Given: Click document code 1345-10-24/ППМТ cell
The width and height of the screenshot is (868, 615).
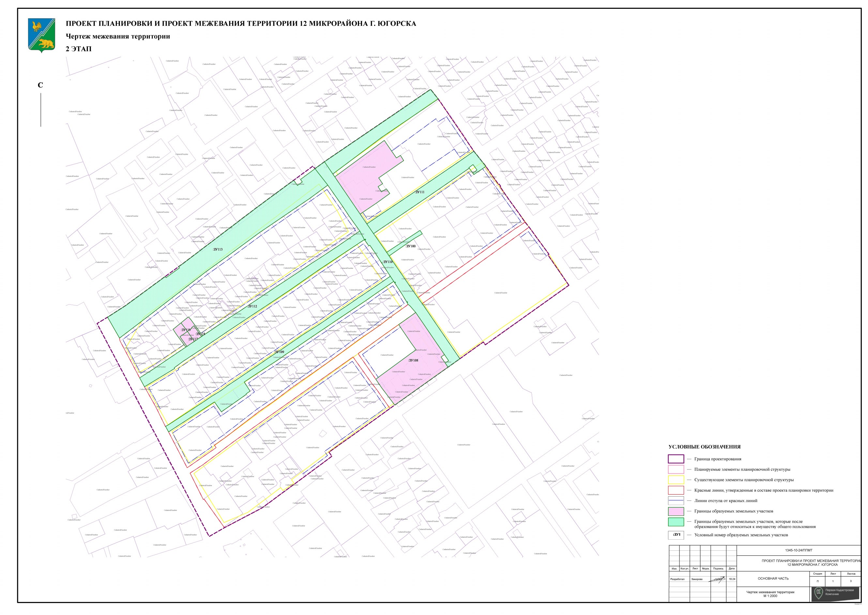Looking at the screenshot, I should pos(799,550).
